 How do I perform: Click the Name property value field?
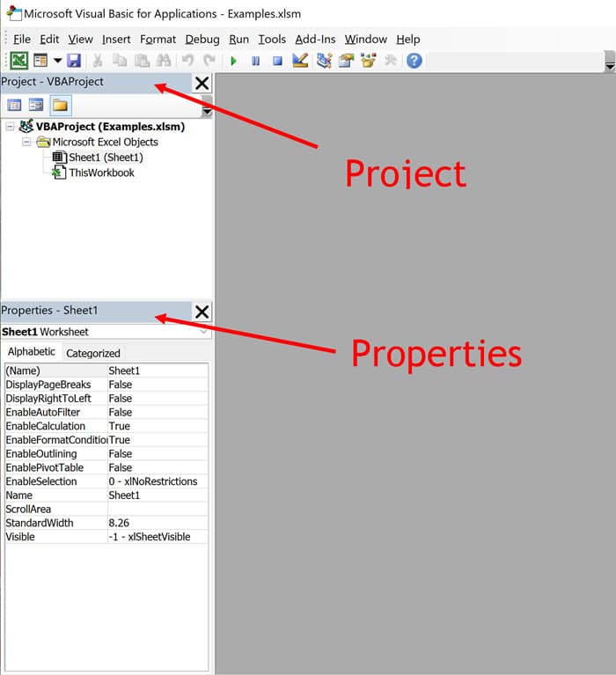pyautogui.click(x=158, y=495)
